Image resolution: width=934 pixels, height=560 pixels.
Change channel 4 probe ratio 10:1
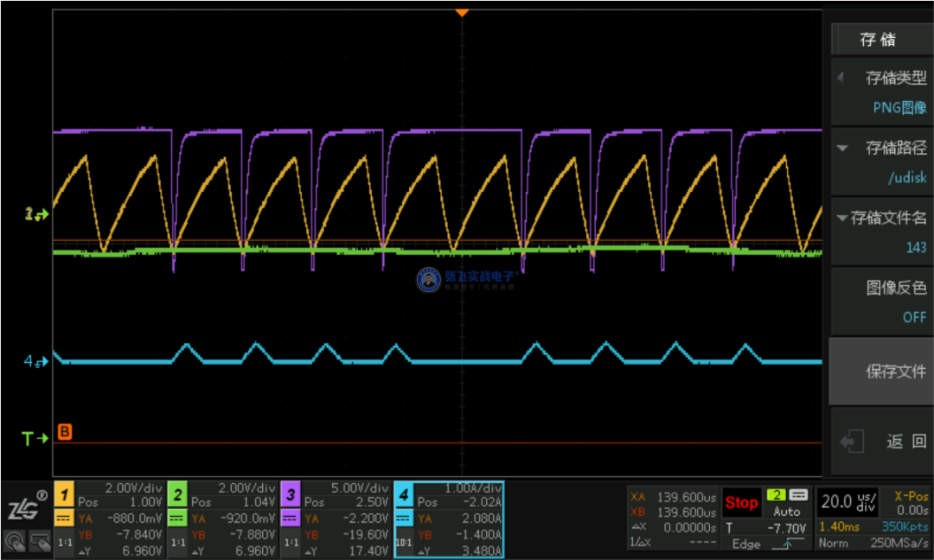tap(404, 543)
